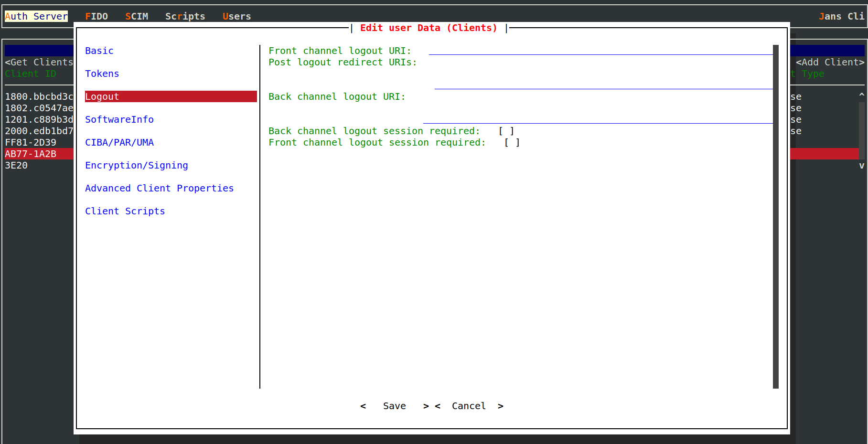Open the Basic section
The height and width of the screenshot is (444, 868).
click(99, 51)
